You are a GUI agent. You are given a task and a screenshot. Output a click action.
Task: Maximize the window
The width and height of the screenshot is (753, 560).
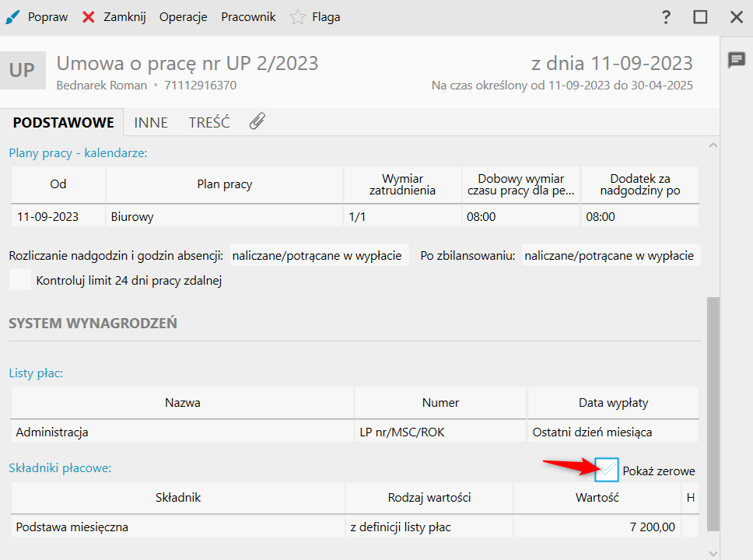pos(700,17)
